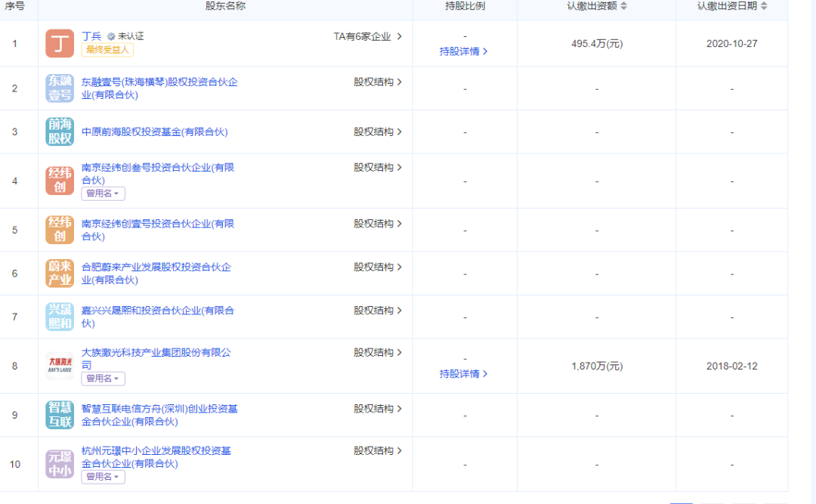Image resolution: width=816 pixels, height=504 pixels.
Task: Click the 丁 avatar icon for 丁兵
Action: click(x=60, y=43)
